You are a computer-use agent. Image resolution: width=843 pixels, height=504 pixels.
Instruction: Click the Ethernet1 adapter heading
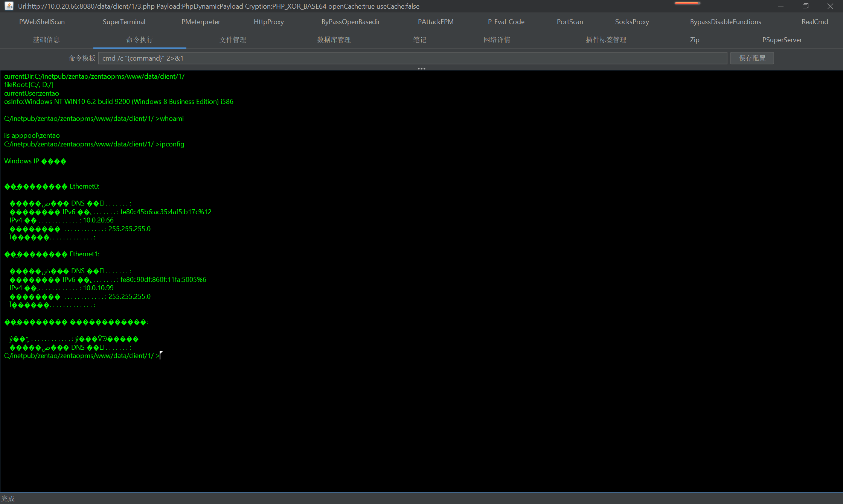(x=52, y=254)
